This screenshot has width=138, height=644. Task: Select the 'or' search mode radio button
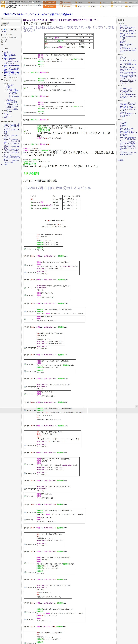coord(8,29)
